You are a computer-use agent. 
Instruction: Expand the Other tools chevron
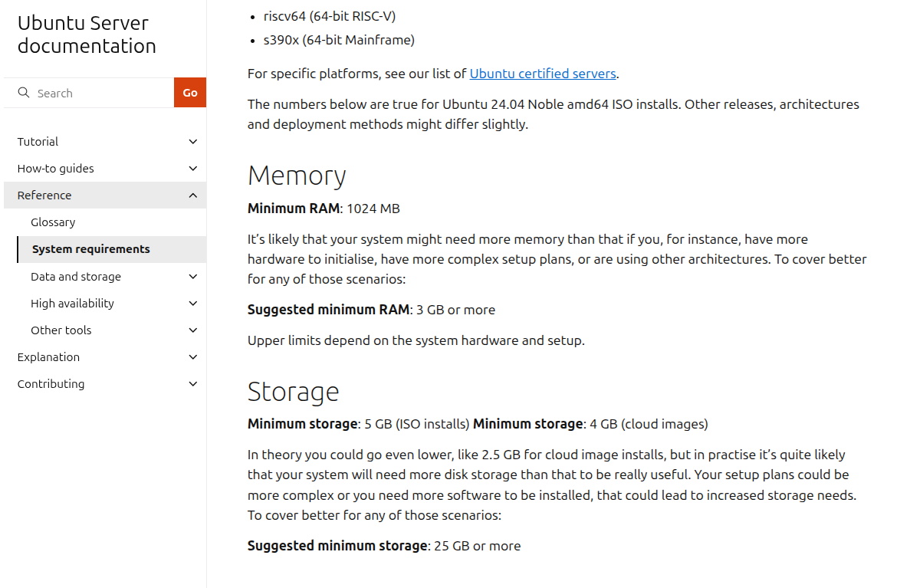(x=193, y=330)
